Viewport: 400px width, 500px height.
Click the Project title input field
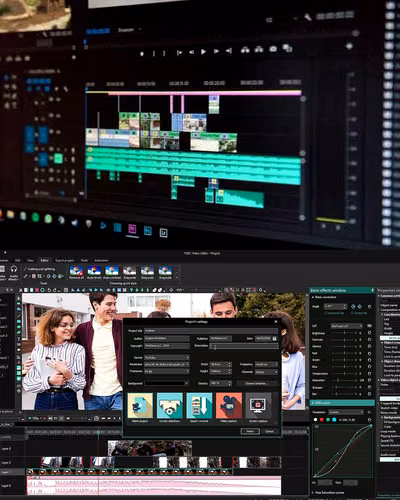point(211,331)
